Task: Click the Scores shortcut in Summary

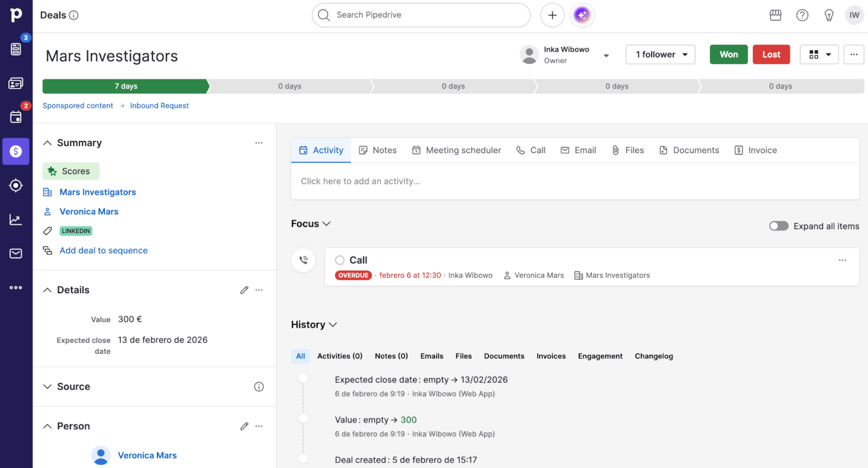Action: (71, 171)
